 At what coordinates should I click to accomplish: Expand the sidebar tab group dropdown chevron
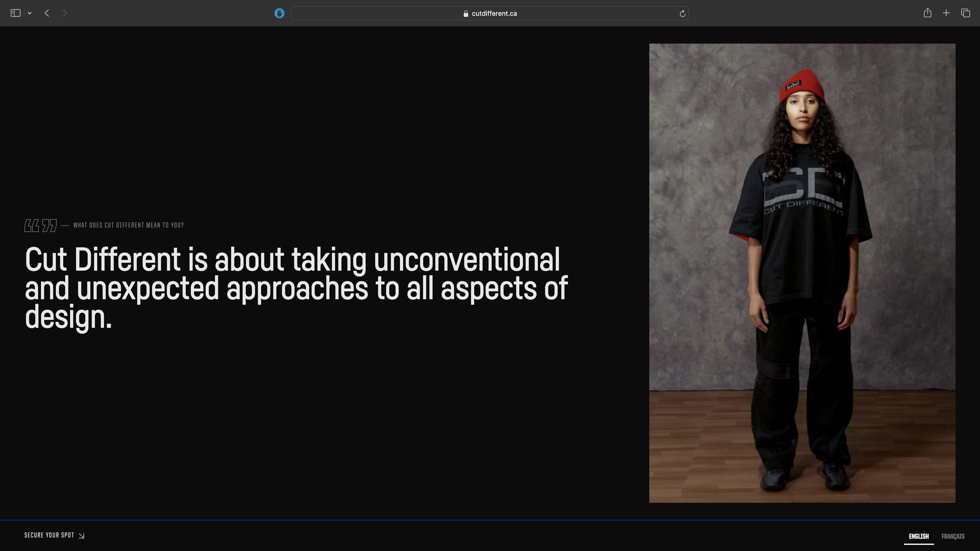pyautogui.click(x=30, y=13)
